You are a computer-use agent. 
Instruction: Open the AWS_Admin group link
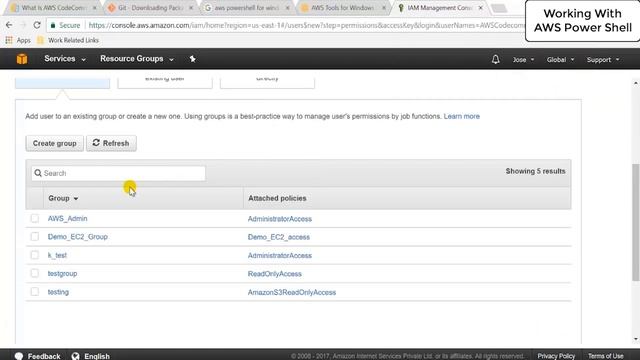tap(67, 219)
